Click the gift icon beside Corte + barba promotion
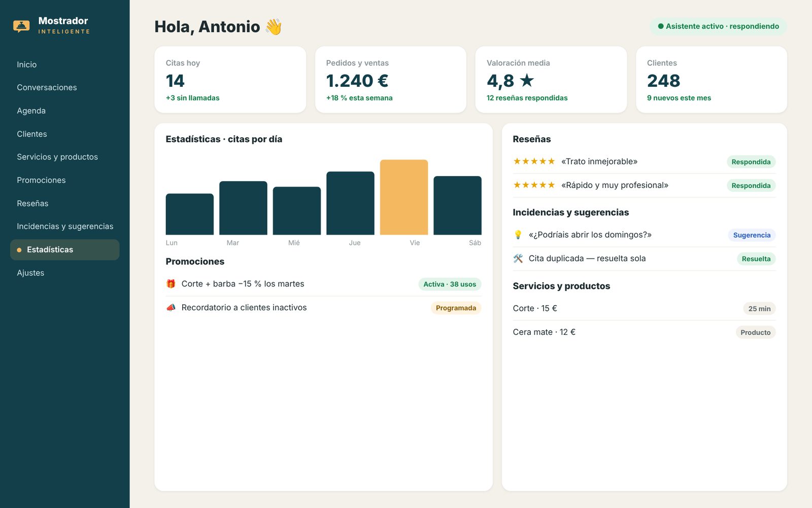This screenshot has width=812, height=508. (x=171, y=284)
